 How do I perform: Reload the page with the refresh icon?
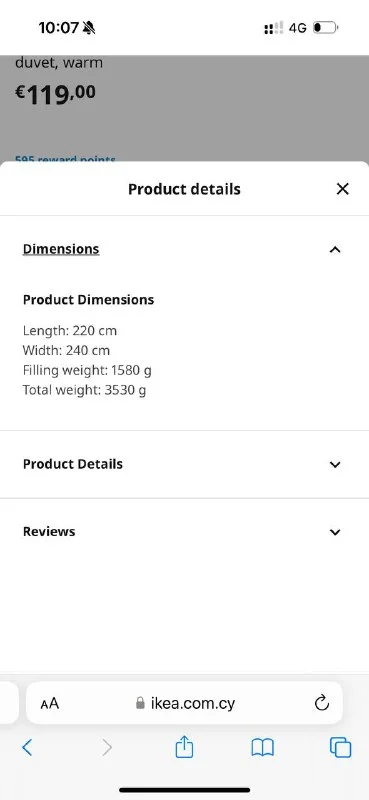pos(322,703)
